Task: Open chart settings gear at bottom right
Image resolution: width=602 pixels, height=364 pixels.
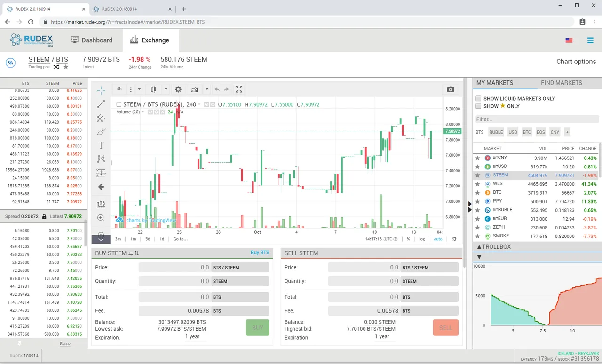Action: point(454,239)
